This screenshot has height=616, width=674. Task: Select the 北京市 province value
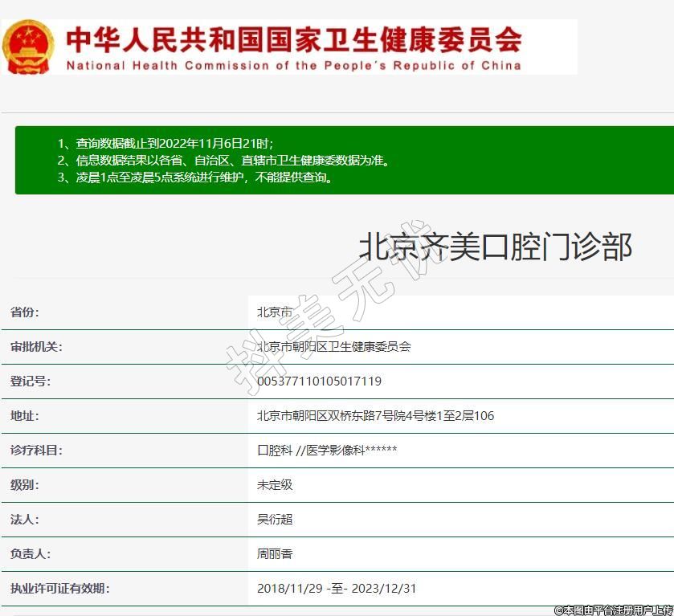pyautogui.click(x=275, y=312)
